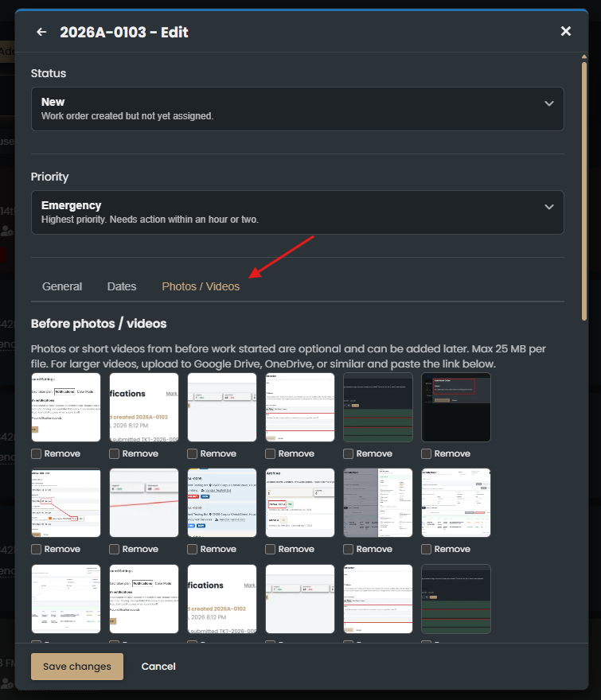Click the dialog's vertical scrollbar thumb
Image resolution: width=601 pixels, height=700 pixels.
[x=584, y=191]
